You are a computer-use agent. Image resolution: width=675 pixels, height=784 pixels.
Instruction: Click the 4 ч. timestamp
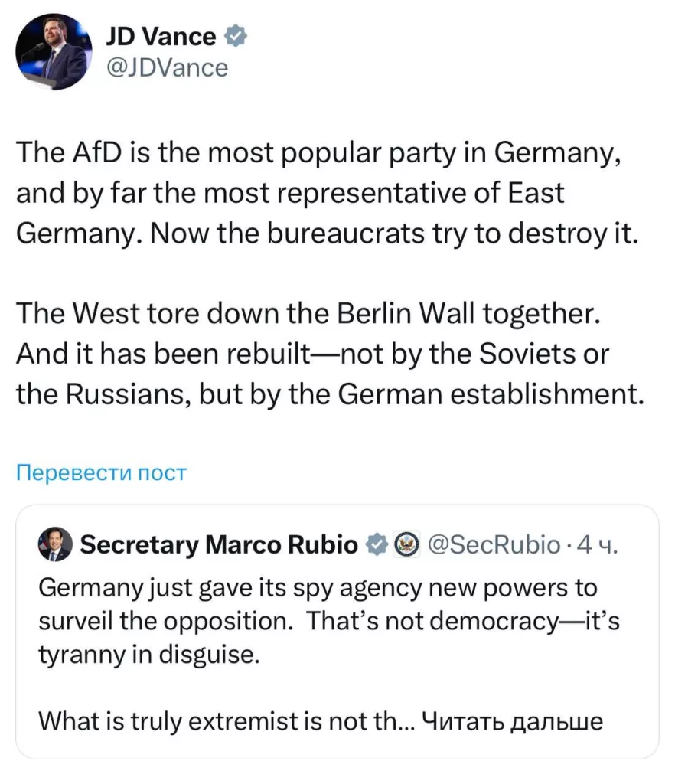point(598,544)
